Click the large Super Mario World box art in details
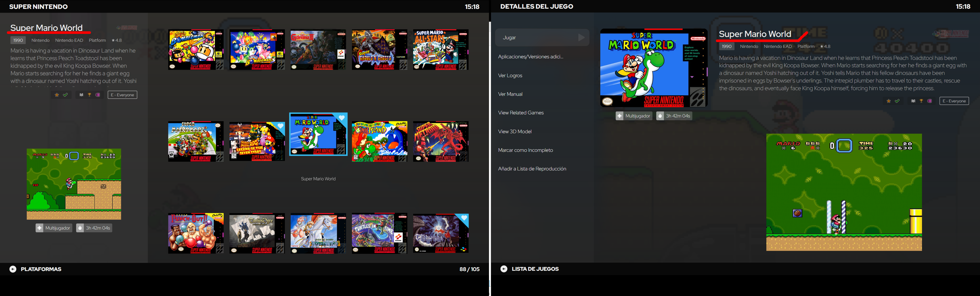 coord(654,68)
